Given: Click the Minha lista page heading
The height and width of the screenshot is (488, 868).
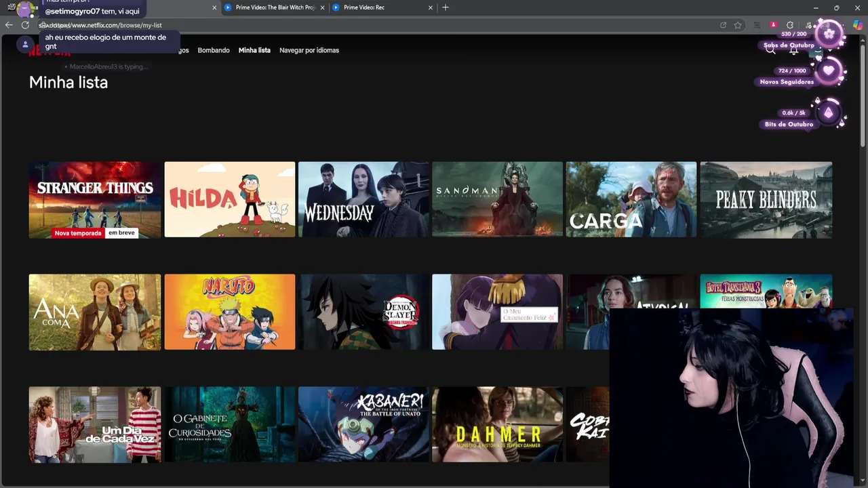Looking at the screenshot, I should tap(68, 82).
